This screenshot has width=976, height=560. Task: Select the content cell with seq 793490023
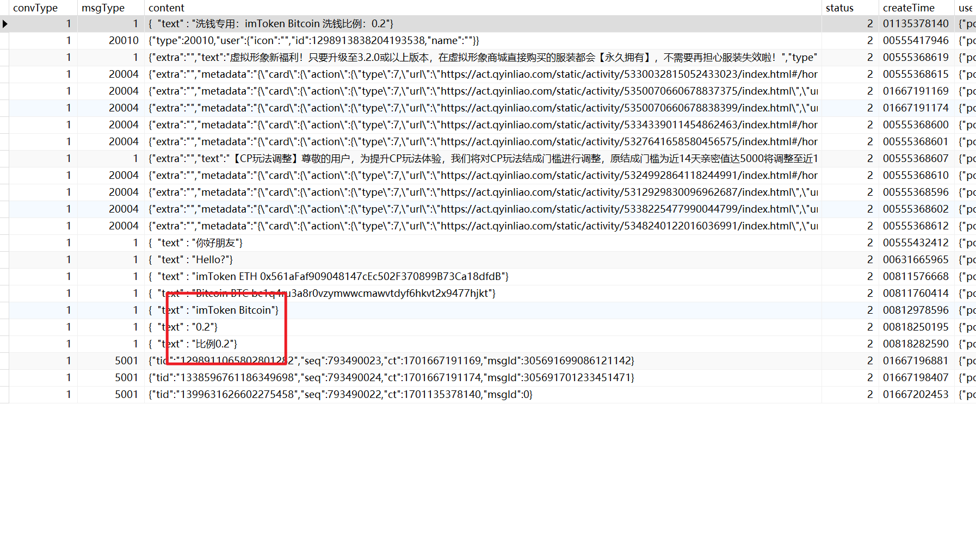coord(483,360)
